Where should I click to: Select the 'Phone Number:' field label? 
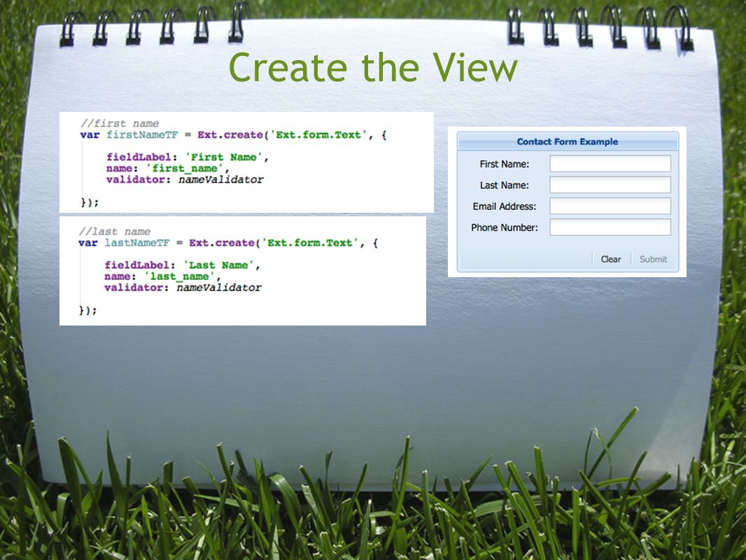tap(505, 228)
